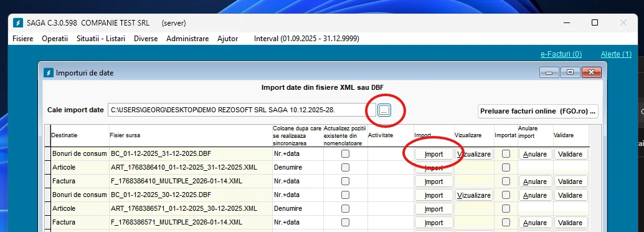Tick Actualizez pozitii for BC_01-12-2025_31-12-2025.DBF
This screenshot has width=644, height=232.
(x=346, y=154)
